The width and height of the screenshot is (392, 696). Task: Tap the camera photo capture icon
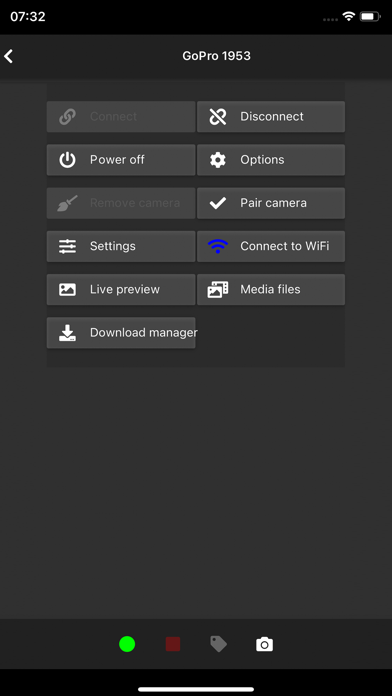[x=265, y=644]
